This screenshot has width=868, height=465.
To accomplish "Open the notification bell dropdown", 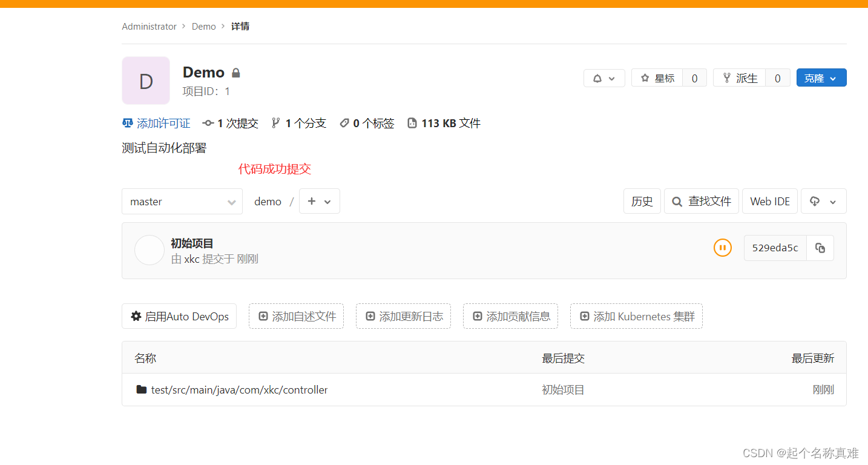I will (604, 78).
